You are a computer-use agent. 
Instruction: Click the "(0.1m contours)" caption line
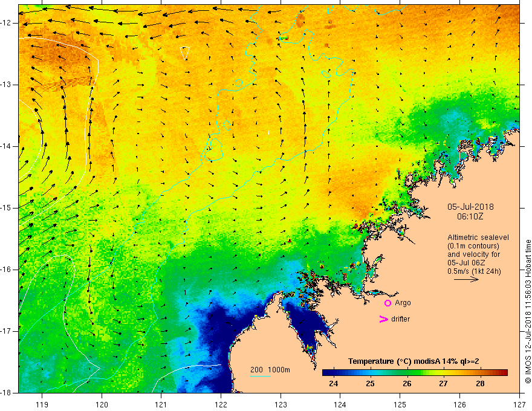[x=473, y=246]
